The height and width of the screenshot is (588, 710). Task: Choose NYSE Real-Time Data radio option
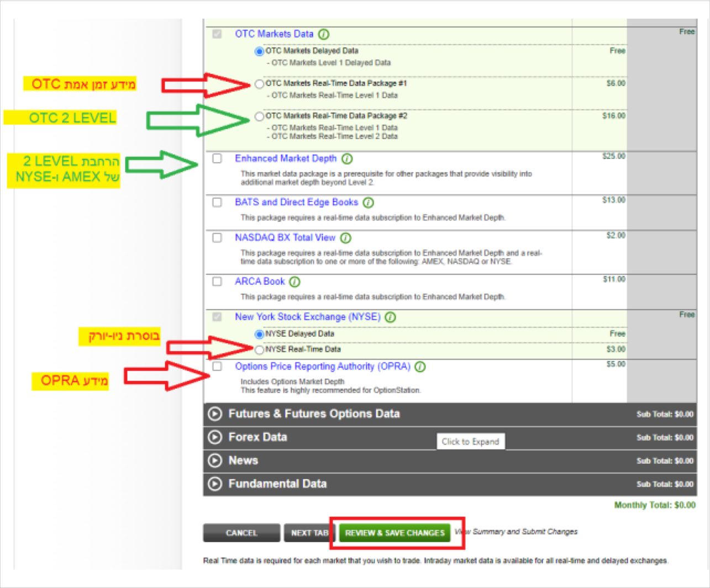[259, 349]
